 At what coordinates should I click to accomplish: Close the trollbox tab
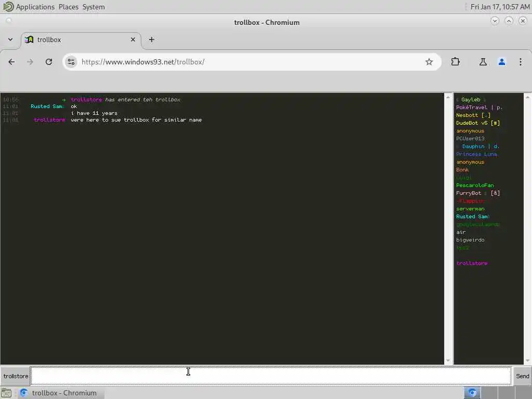click(133, 39)
